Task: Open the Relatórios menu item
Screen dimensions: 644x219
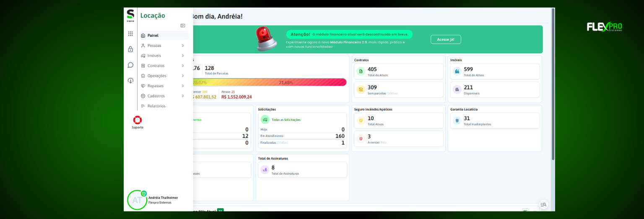Action: coord(164,106)
